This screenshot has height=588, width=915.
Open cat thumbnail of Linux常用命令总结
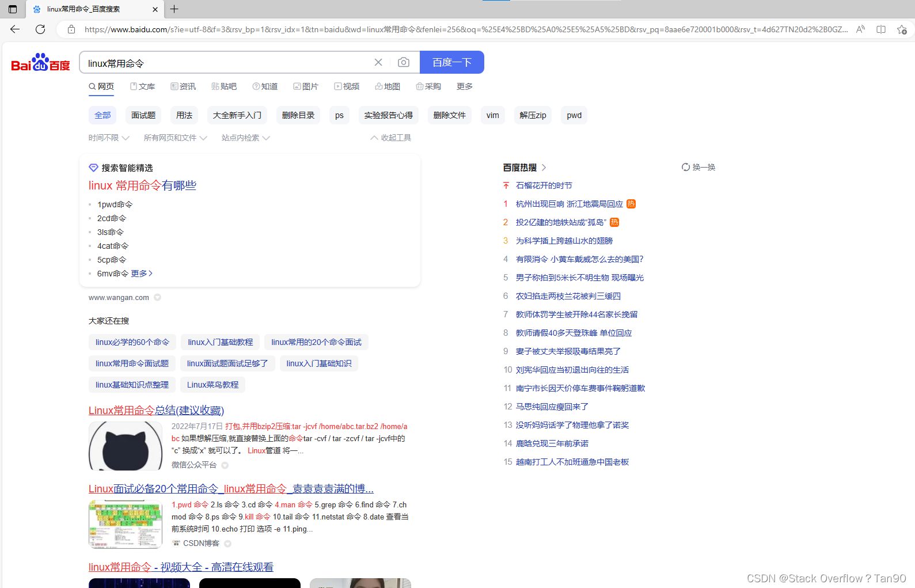click(126, 446)
